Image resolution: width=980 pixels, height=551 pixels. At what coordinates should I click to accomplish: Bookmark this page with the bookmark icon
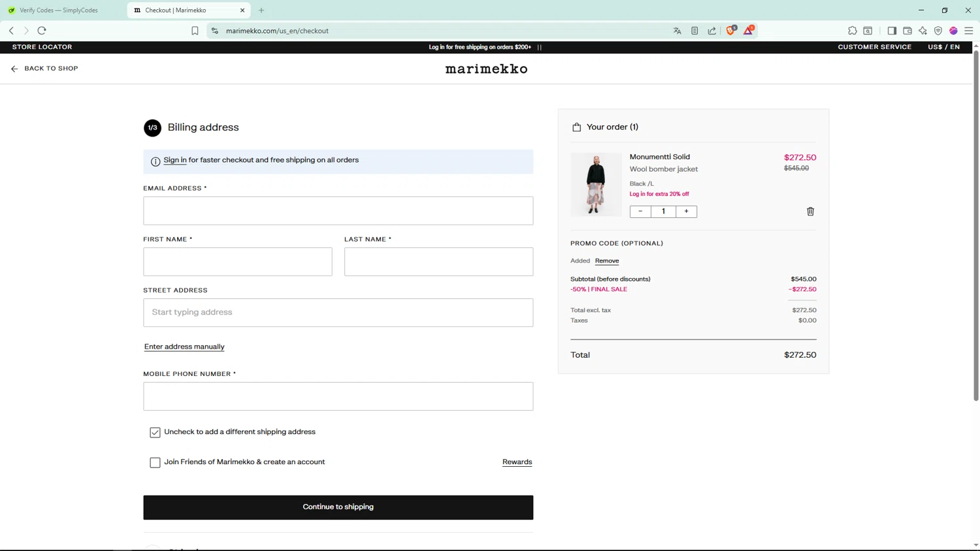[195, 31]
